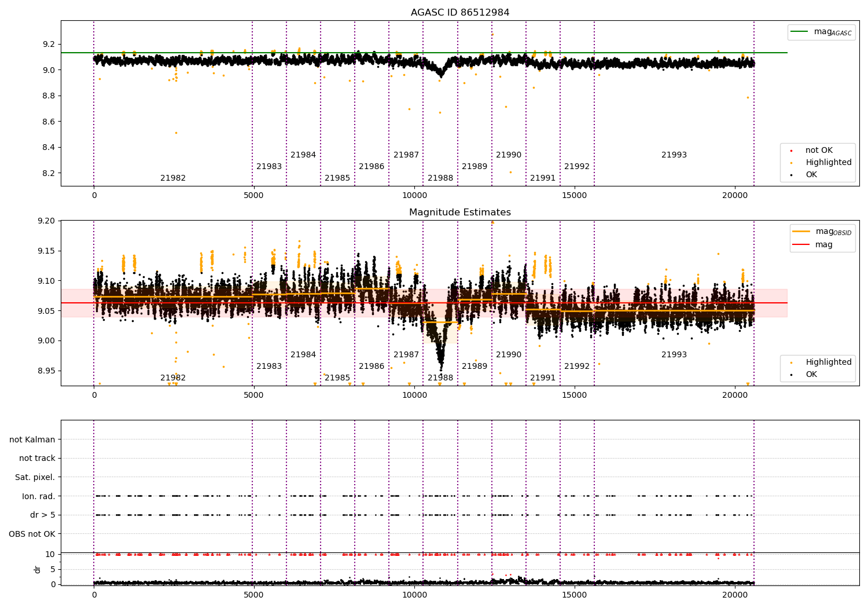Screen dimensions: 868x608
Task: Click the 9.20 y-axis tick label
Action: tap(46, 221)
